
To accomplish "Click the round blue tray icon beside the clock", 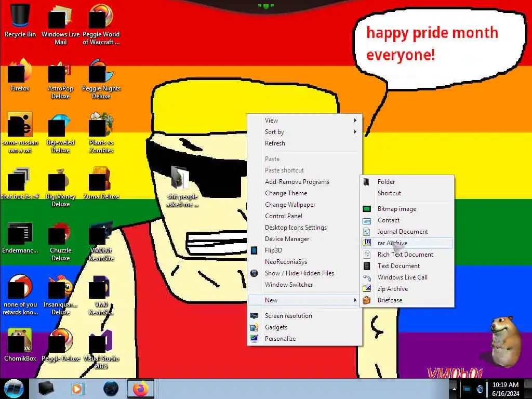I will pos(480,389).
